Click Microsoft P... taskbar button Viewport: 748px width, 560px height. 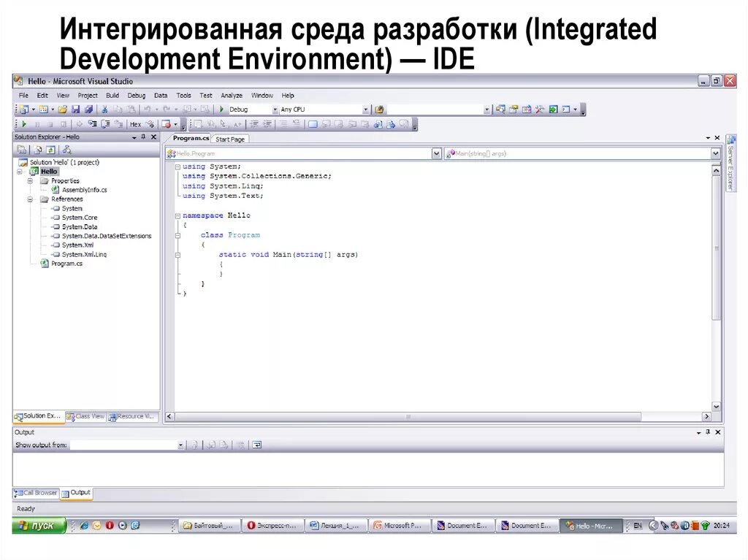click(399, 526)
